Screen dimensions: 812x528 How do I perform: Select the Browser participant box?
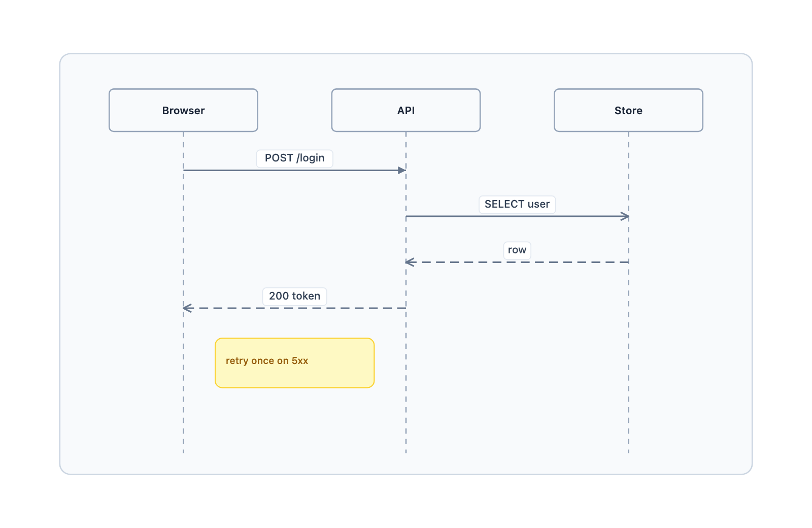point(183,110)
